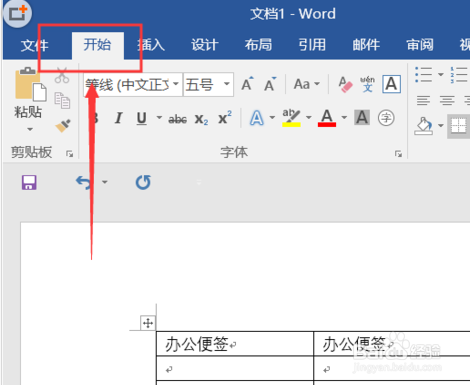The image size is (470, 385).
Task: Expand the highlight color dropdown arrow
Action: click(309, 118)
